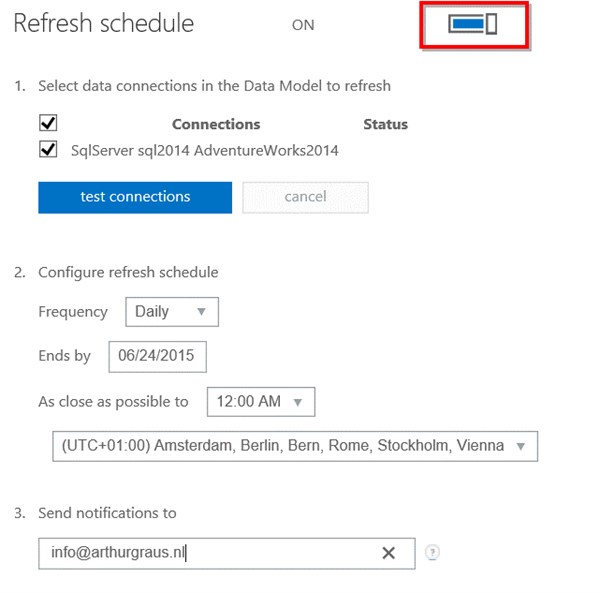Click the test connections button
This screenshot has height=593, width=600.
click(135, 197)
